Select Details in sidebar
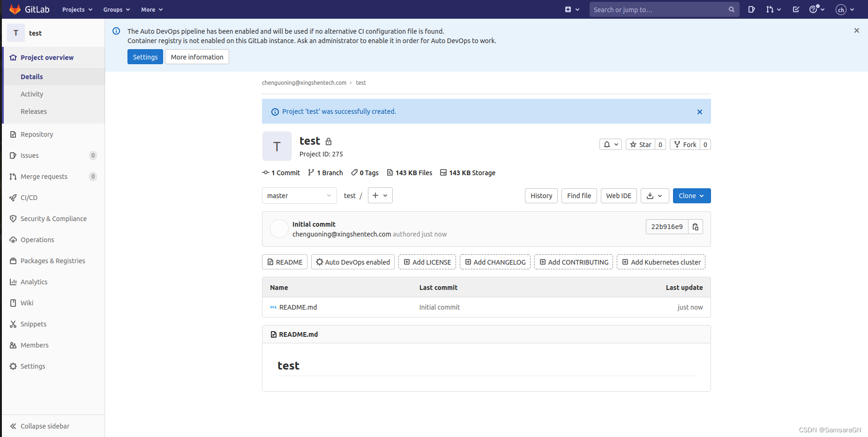This screenshot has height=437, width=868. pyautogui.click(x=53, y=77)
